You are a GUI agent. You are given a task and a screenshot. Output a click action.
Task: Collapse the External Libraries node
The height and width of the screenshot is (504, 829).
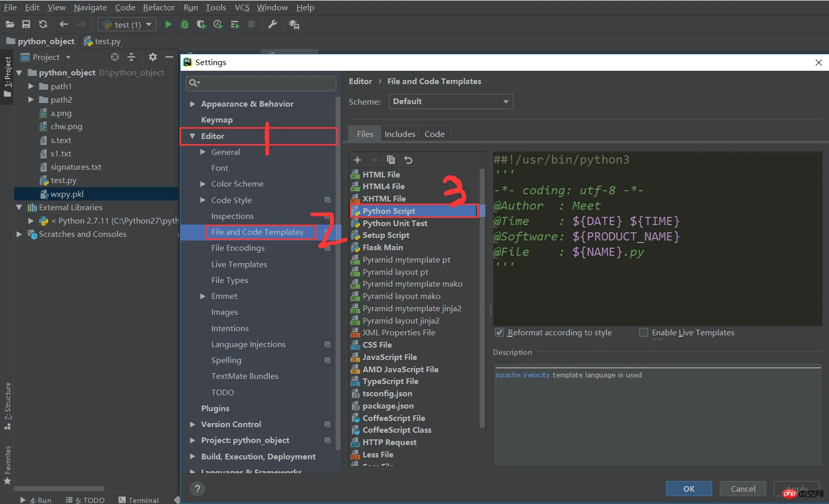19,207
